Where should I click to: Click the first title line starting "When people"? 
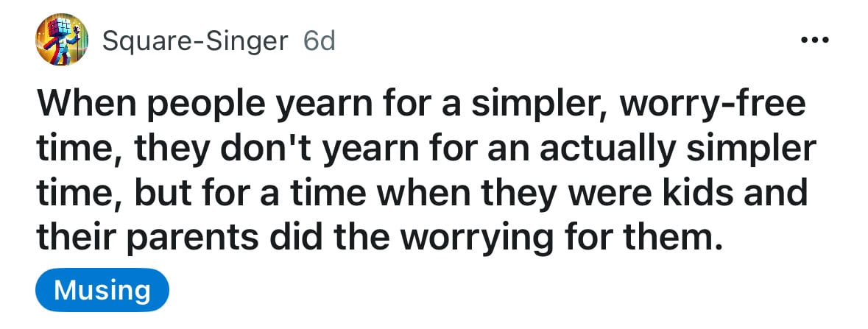click(420, 105)
